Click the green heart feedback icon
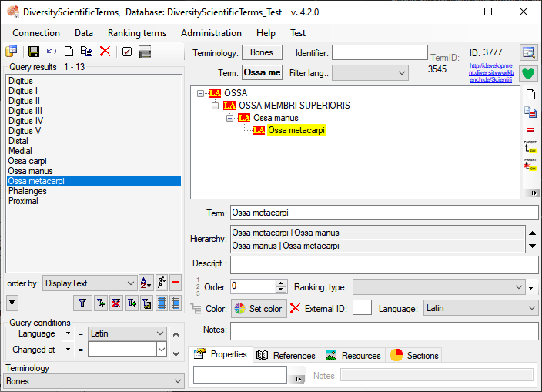This screenshot has height=392, width=542. [x=528, y=75]
